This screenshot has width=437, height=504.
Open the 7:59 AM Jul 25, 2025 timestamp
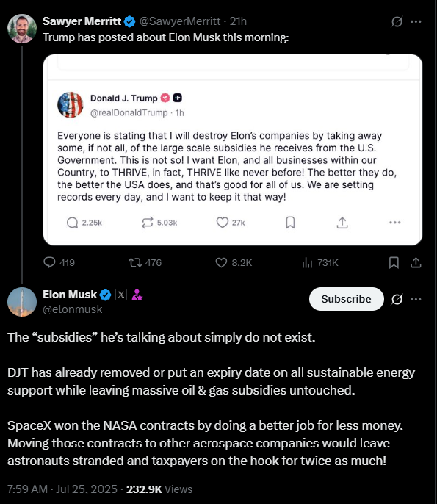[62, 489]
